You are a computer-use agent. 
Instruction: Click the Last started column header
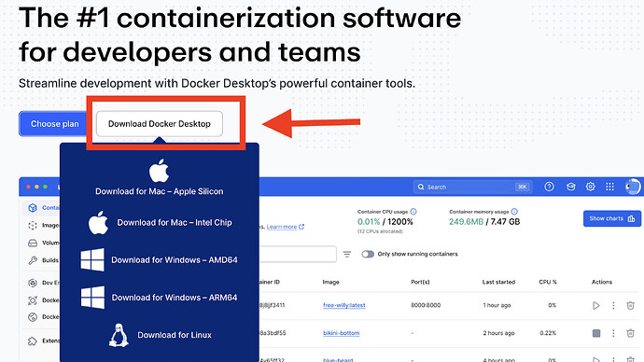pyautogui.click(x=498, y=282)
